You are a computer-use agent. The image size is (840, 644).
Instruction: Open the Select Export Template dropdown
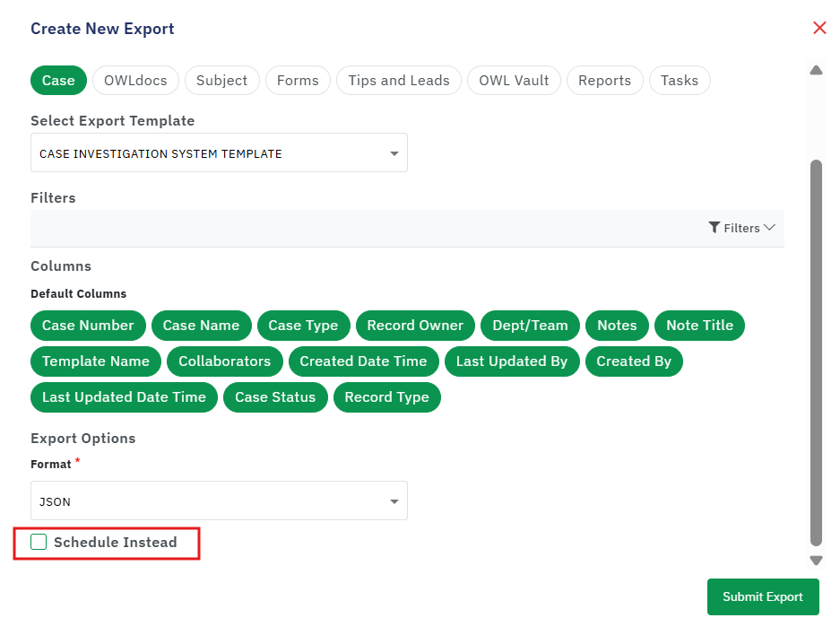tap(219, 153)
